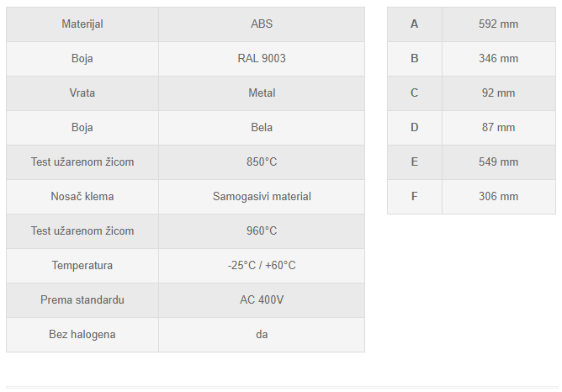The width and height of the screenshot is (562, 392).
Task: Click the Prema standardu label
Action: (82, 300)
